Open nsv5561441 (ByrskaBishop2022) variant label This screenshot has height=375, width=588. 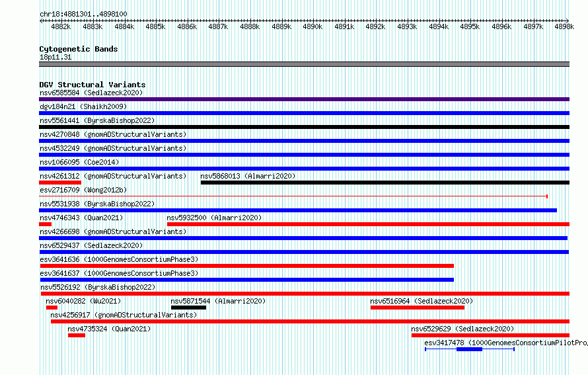coord(97,120)
